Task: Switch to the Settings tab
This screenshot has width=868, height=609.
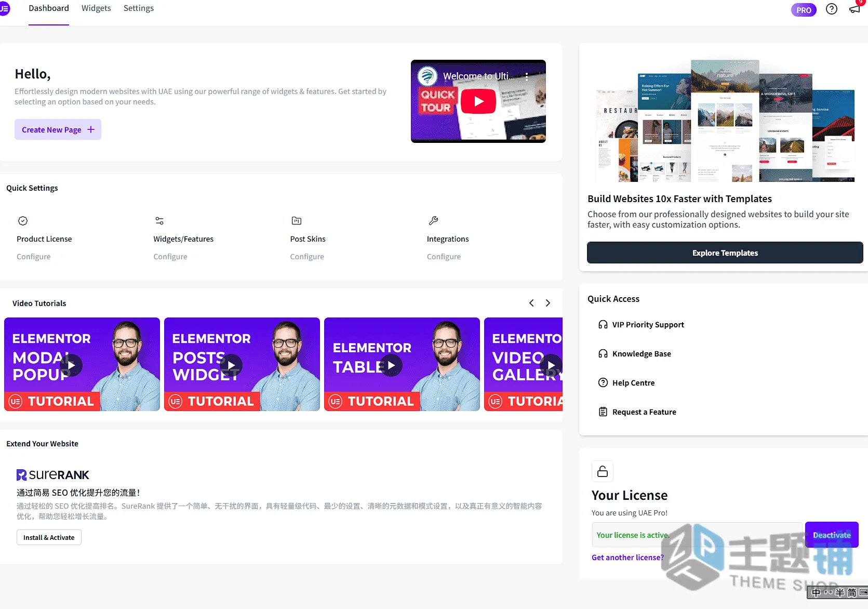Action: [x=139, y=8]
